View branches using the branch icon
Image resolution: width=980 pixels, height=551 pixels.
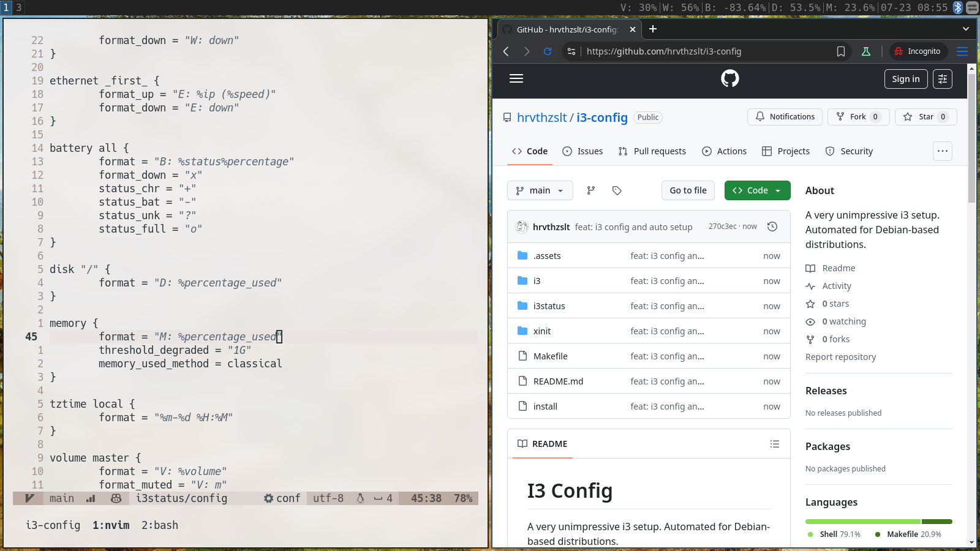[x=590, y=190]
